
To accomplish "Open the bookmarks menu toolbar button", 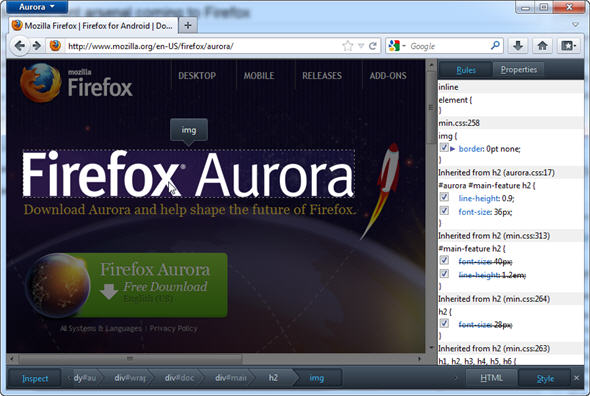I will tap(568, 46).
